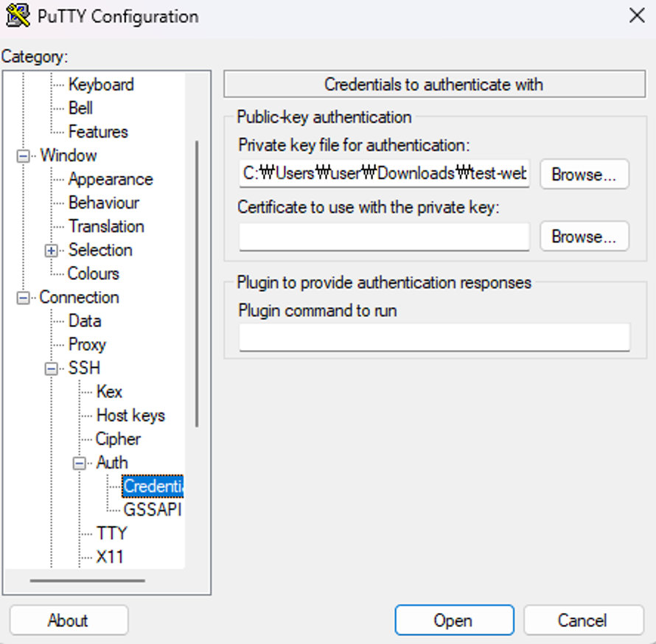Open the Proxy settings

pos(87,345)
